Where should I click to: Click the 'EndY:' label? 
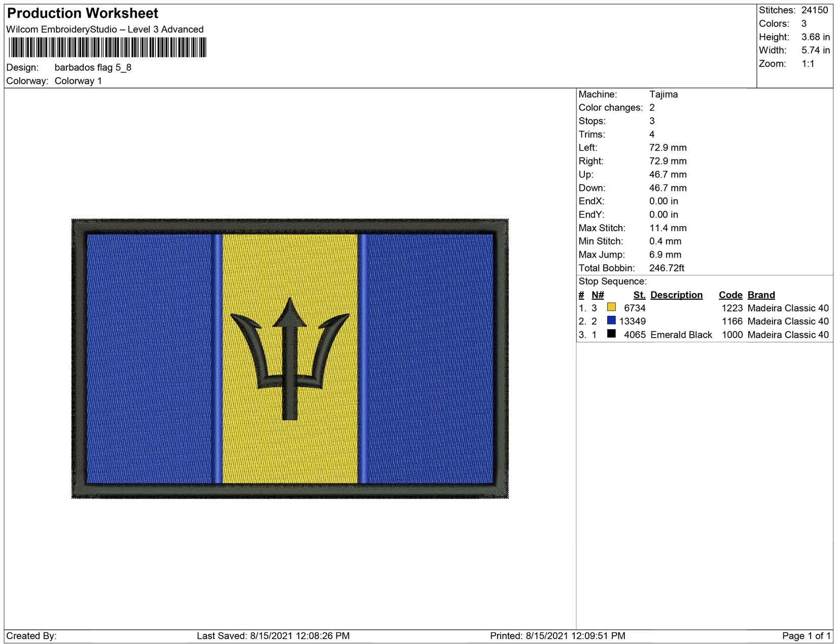click(x=591, y=214)
